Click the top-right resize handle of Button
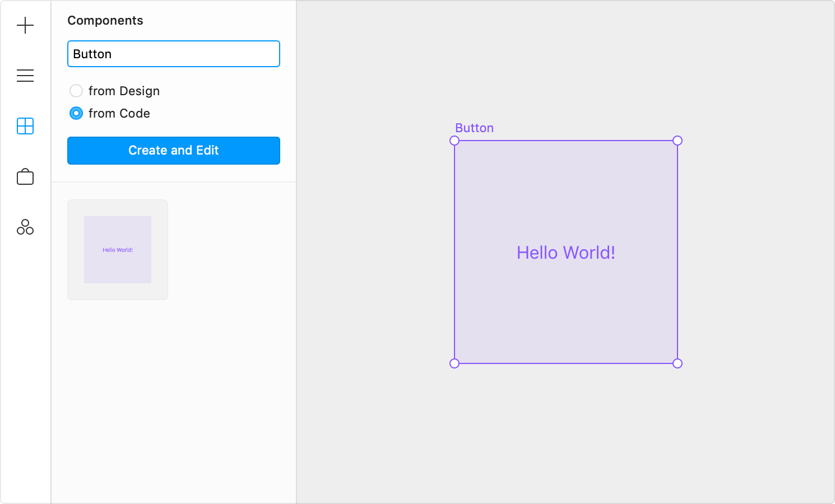 coord(678,141)
